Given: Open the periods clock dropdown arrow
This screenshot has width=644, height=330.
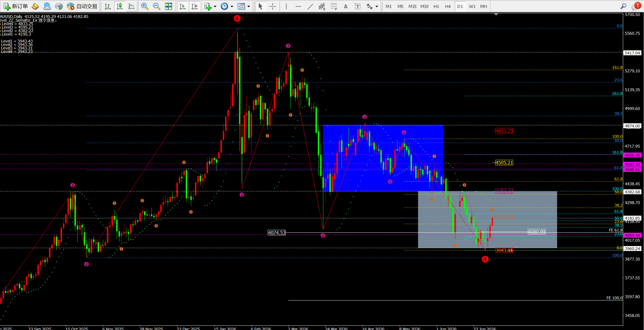Looking at the screenshot, I should pos(232,6).
